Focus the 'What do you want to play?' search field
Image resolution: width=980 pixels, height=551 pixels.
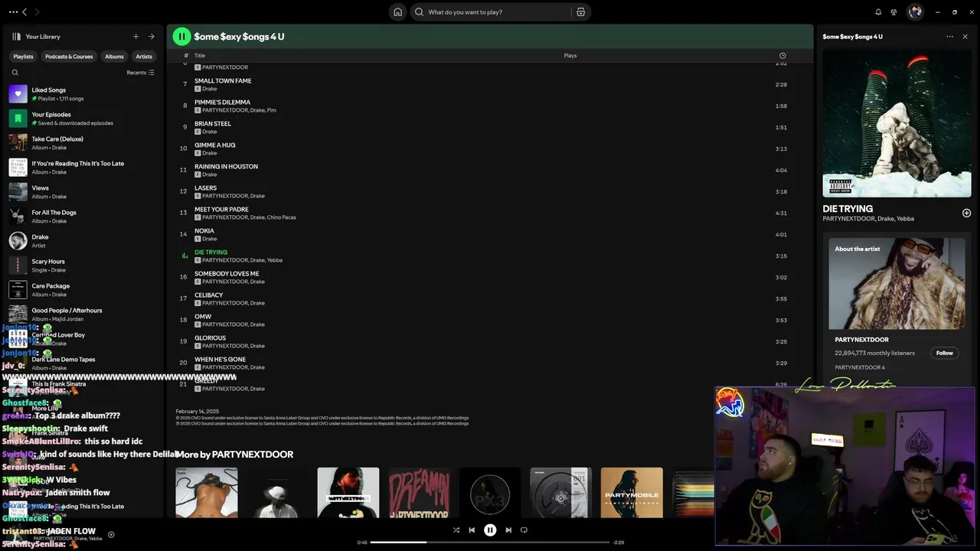tap(492, 12)
